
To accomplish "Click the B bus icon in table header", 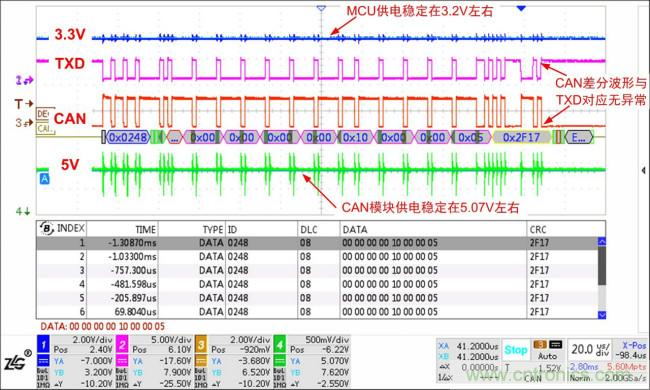I will 46,228.
